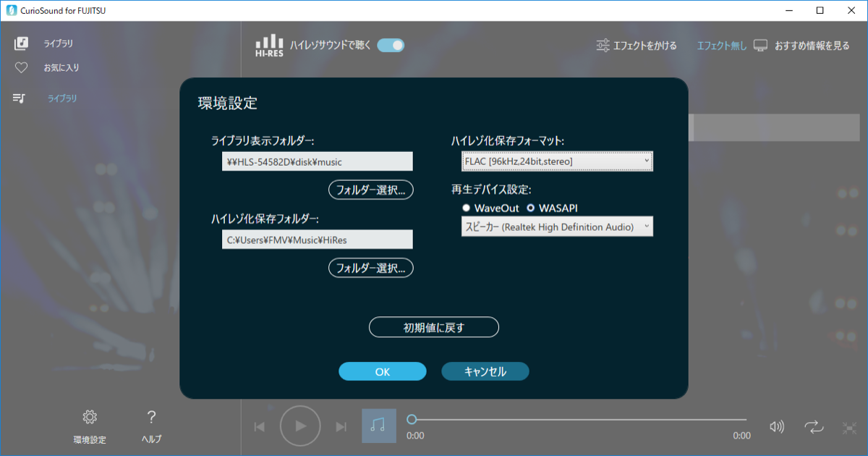Skip to the next track

click(x=341, y=426)
